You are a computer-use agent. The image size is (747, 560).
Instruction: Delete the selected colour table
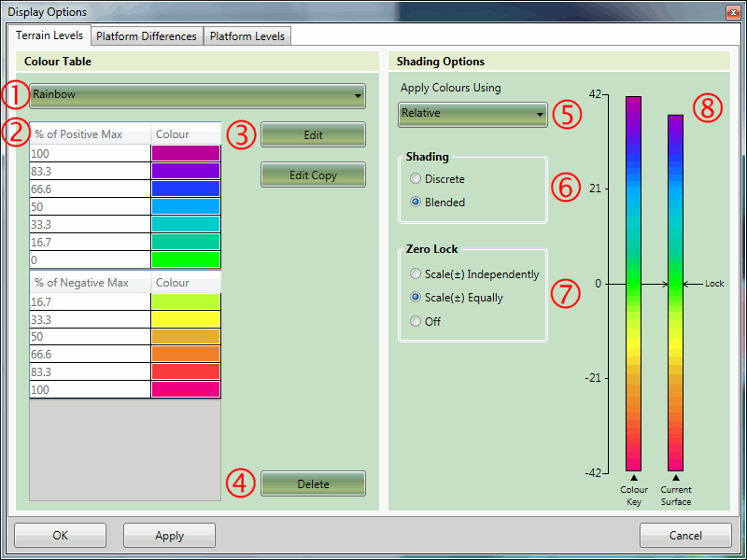coord(313,483)
